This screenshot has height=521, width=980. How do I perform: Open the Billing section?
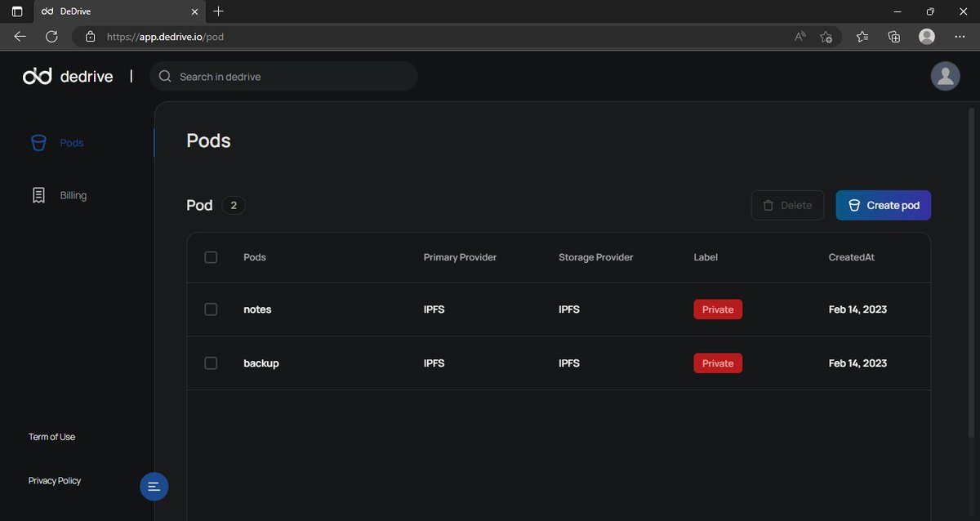pos(72,194)
